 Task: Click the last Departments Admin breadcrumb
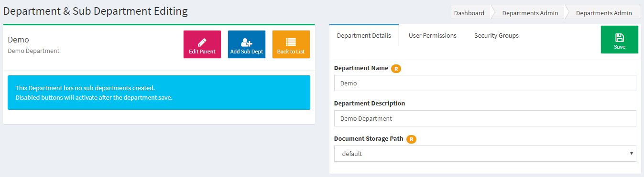pos(604,13)
